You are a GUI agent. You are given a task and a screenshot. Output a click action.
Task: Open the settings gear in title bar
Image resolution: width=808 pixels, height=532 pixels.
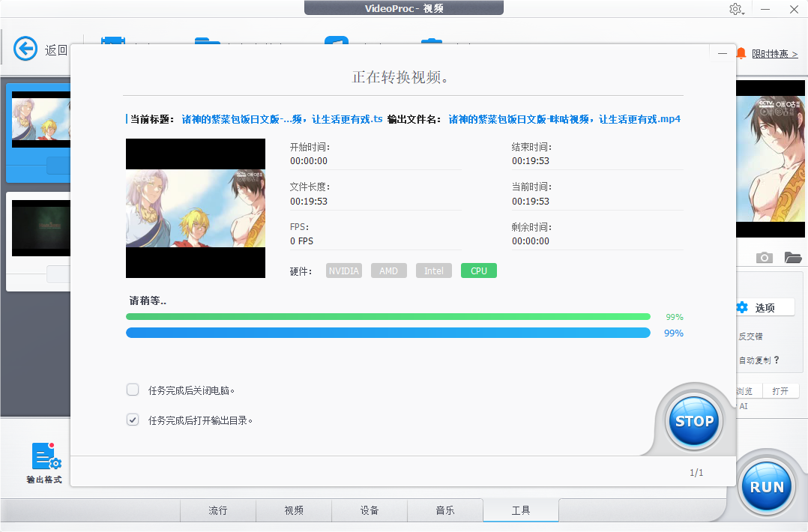[x=735, y=9]
